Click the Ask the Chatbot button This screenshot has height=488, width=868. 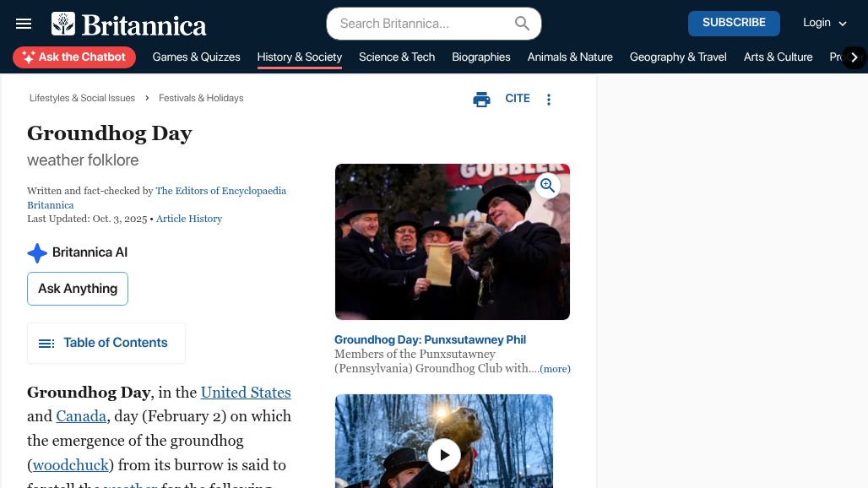coord(74,57)
